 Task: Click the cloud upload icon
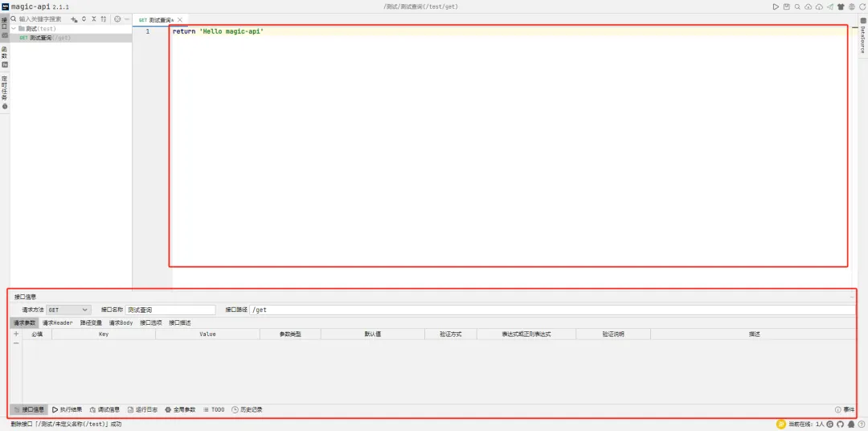tap(808, 6)
